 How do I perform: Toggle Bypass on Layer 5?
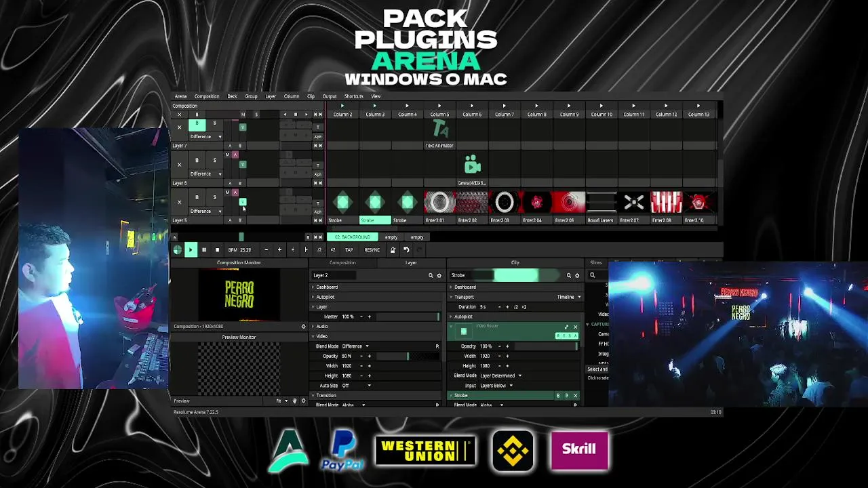point(197,198)
